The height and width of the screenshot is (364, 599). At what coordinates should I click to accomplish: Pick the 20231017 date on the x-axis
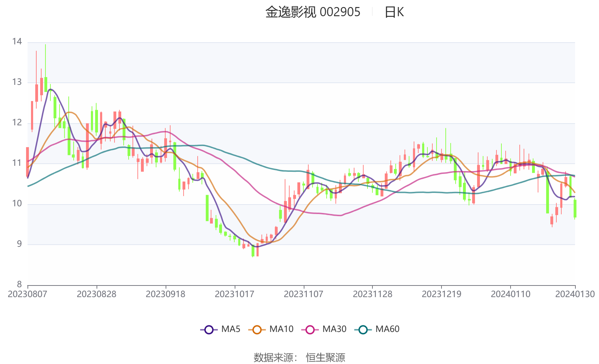point(235,294)
